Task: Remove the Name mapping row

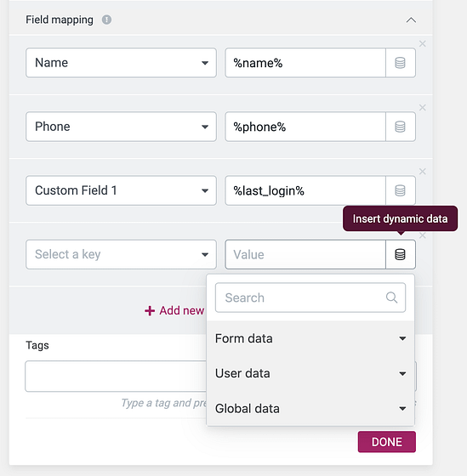Action: click(422, 43)
